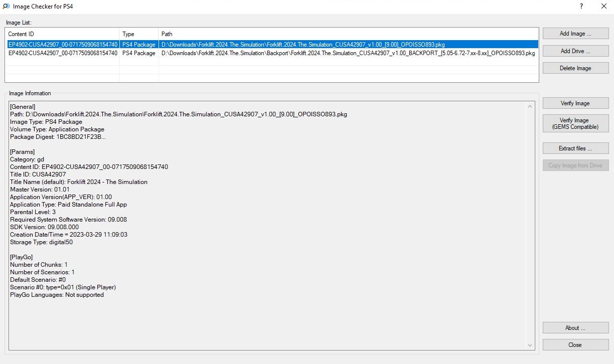Sort list by Type column header
This screenshot has height=364, width=614.
[x=139, y=34]
